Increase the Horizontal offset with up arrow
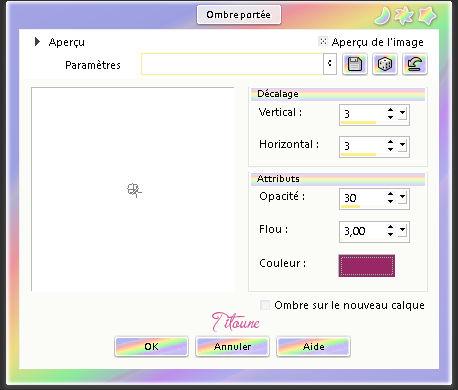458x390 pixels. click(390, 142)
